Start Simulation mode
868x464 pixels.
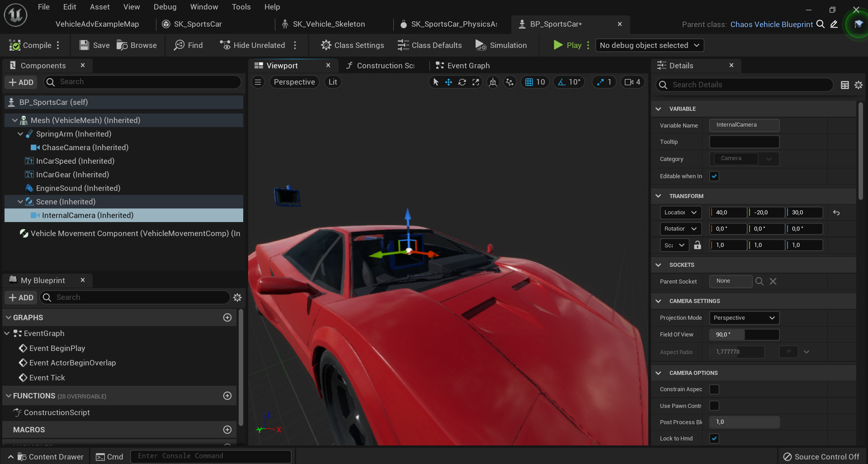[502, 45]
